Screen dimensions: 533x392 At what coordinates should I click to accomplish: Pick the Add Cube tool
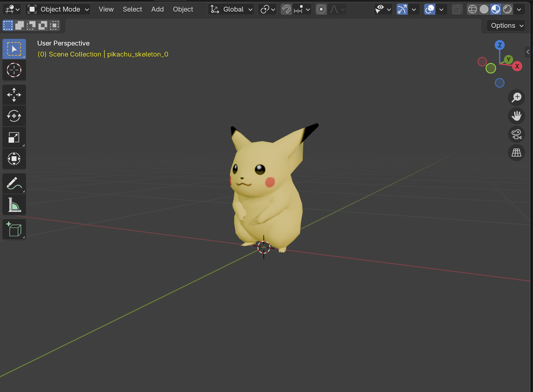tap(14, 229)
